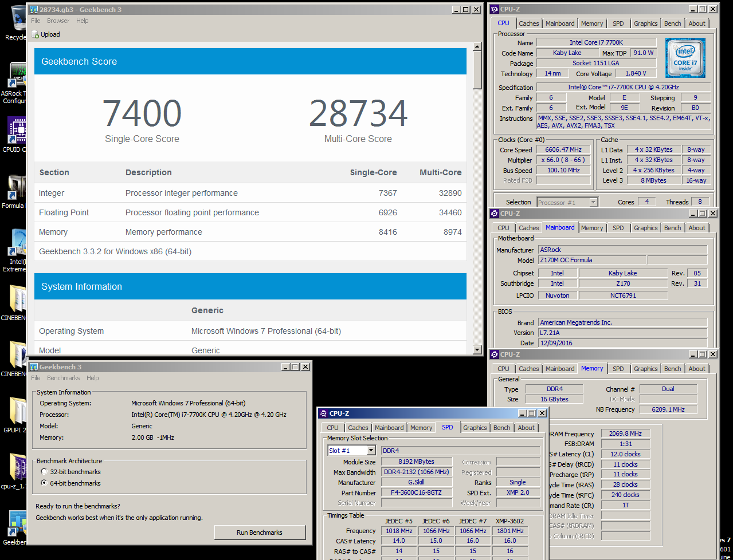The width and height of the screenshot is (733, 560).
Task: Switch to About tab in CPU-Z CPU window
Action: coord(697,23)
